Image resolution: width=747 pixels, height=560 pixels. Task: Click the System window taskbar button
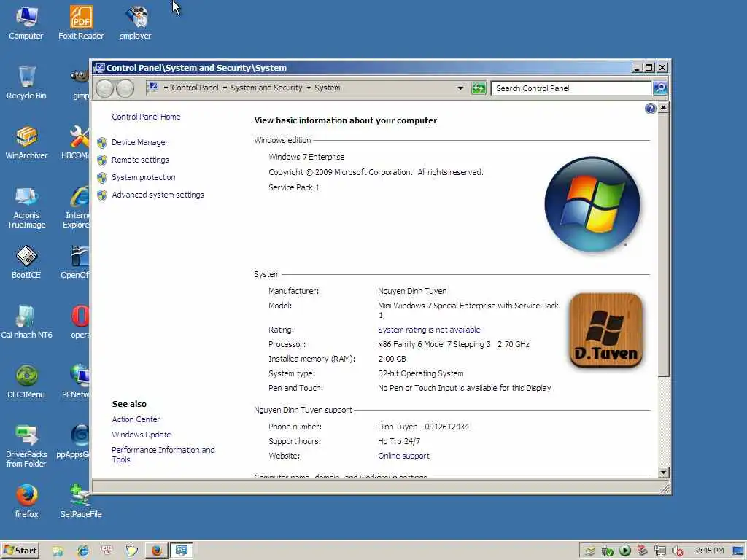coord(182,551)
